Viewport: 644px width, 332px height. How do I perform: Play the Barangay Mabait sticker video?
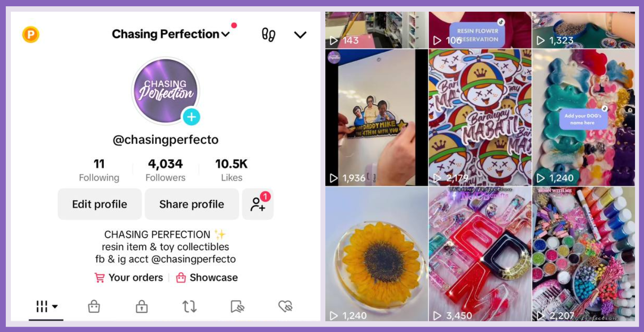click(480, 117)
